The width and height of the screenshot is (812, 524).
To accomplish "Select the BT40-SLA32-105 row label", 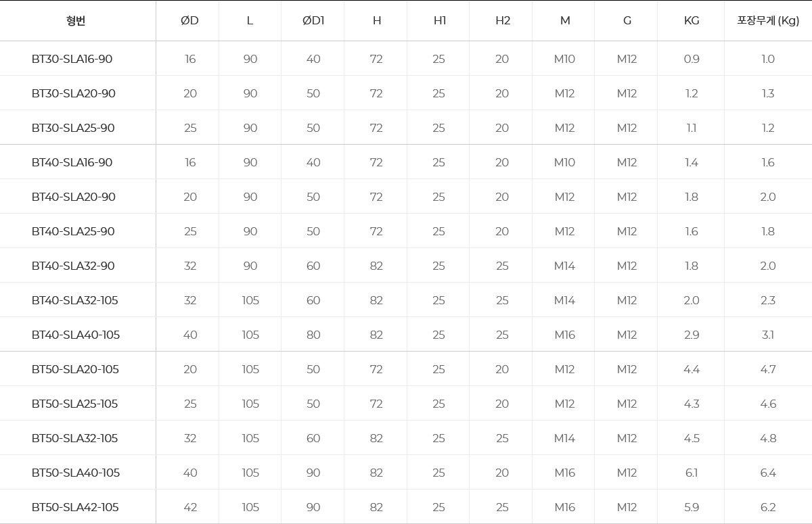I will tap(74, 300).
